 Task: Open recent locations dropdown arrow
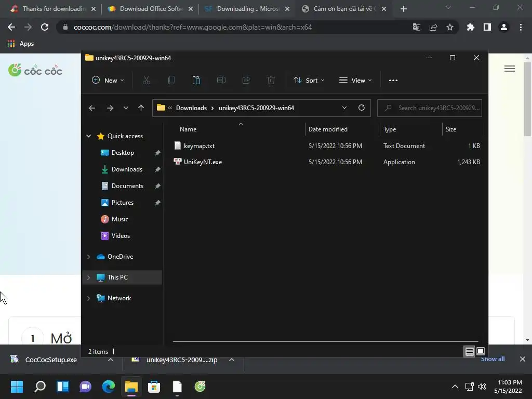coord(126,108)
